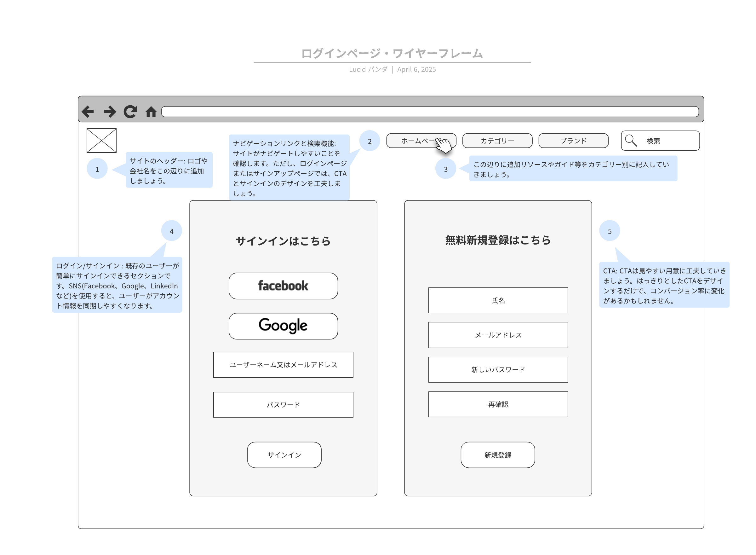Click the logo placeholder image box
756x555 pixels.
pyautogui.click(x=101, y=141)
